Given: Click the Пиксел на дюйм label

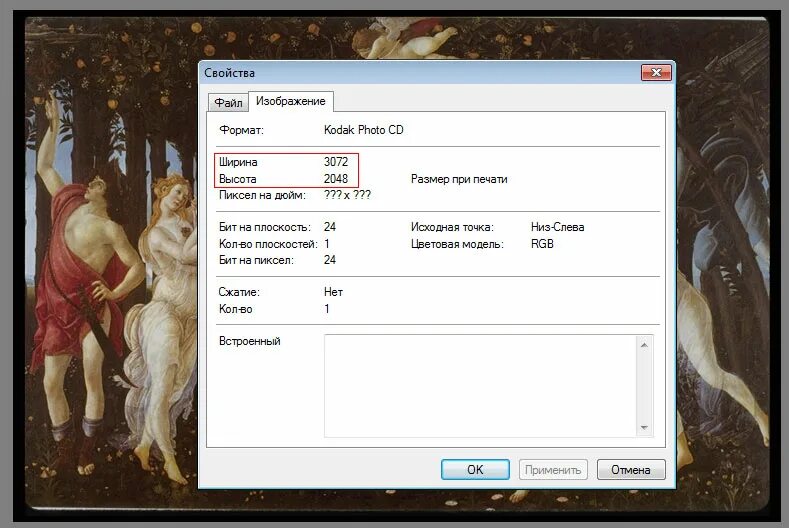Looking at the screenshot, I should click(x=262, y=195).
